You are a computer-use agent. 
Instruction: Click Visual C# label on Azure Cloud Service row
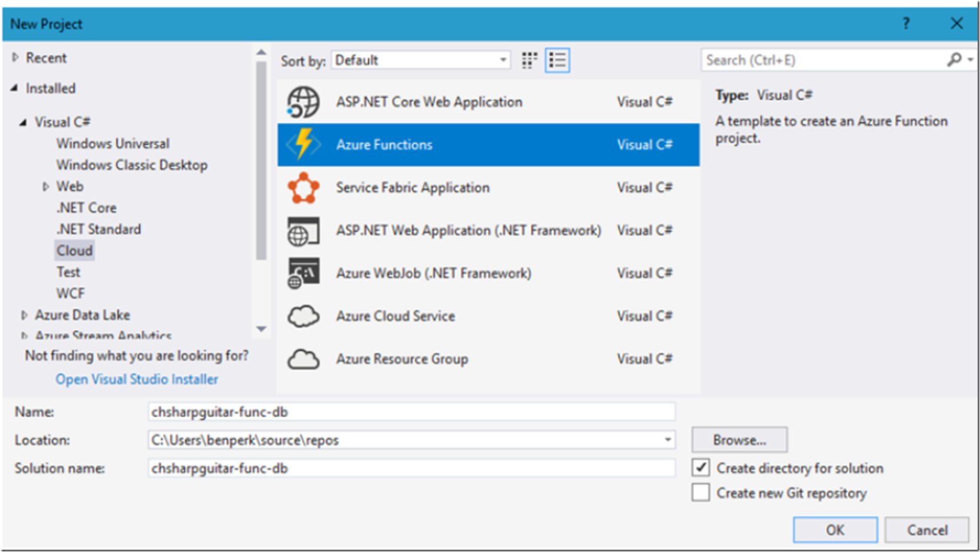click(x=644, y=316)
